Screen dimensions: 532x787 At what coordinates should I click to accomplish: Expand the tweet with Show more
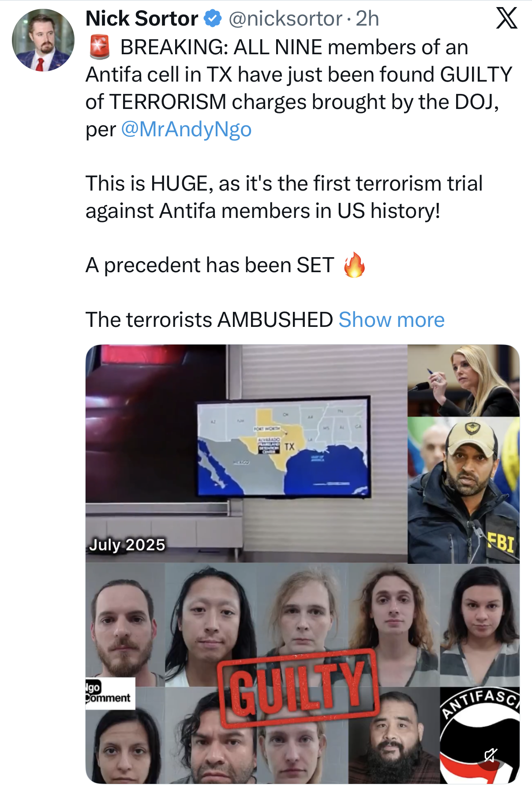391,319
